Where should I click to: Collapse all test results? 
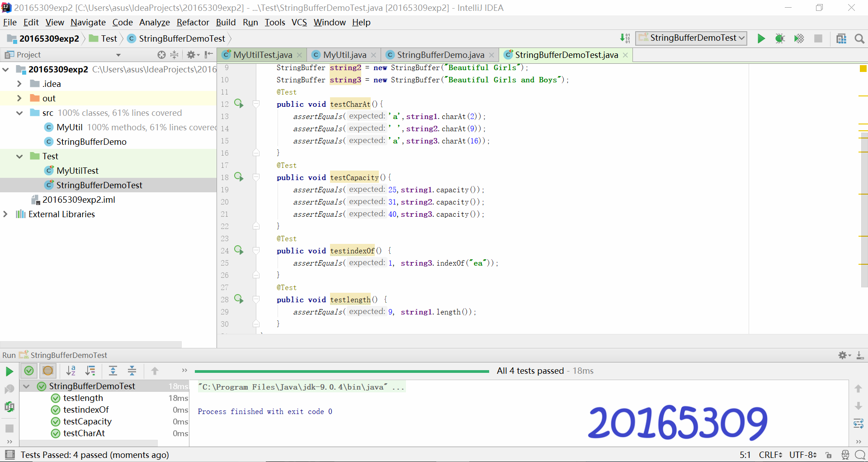(132, 371)
